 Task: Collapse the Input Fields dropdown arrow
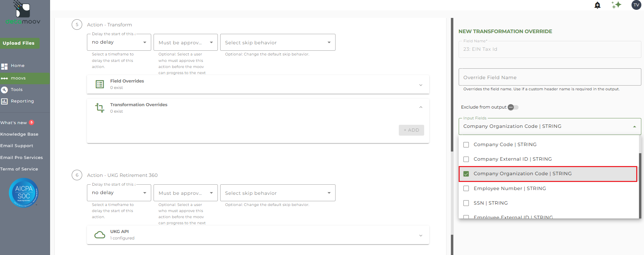point(634,126)
